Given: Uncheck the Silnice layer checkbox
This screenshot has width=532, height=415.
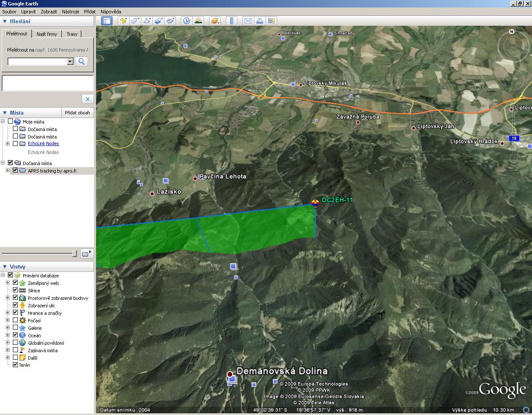Looking at the screenshot, I should tap(15, 290).
